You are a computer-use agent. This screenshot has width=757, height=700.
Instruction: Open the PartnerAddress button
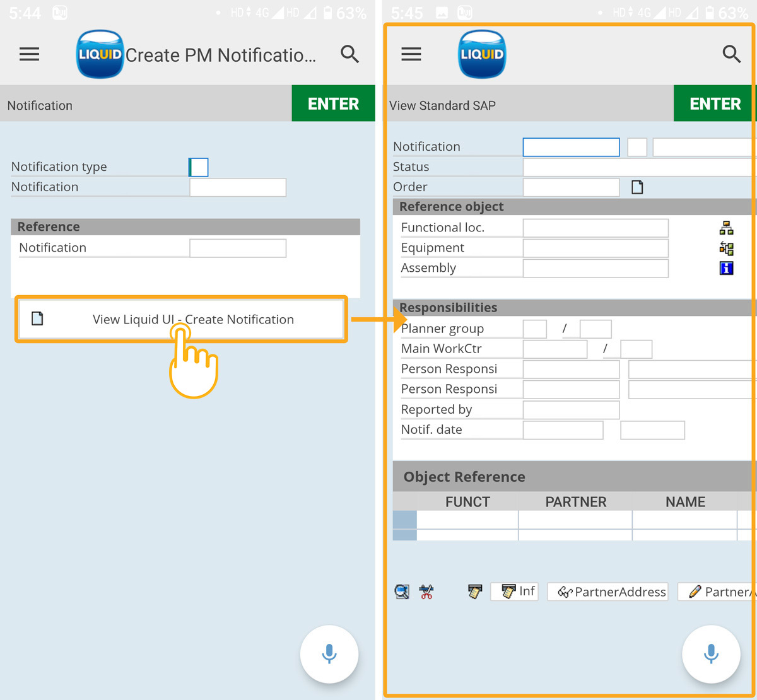coord(607,592)
